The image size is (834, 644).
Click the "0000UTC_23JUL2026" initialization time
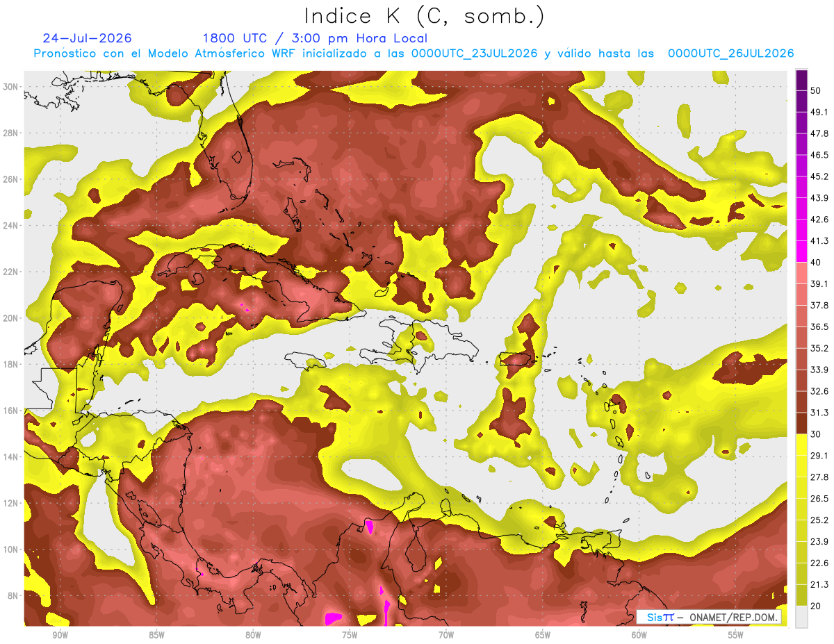click(475, 53)
